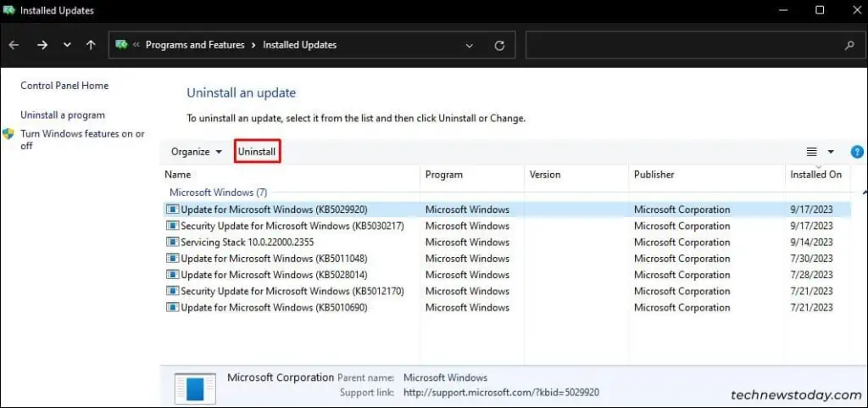Image resolution: width=868 pixels, height=408 pixels.
Task: Select update KB5010690 row
Action: [x=507, y=307]
